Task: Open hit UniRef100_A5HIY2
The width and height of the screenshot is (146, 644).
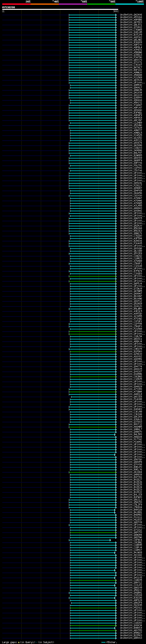Action: click(131, 103)
